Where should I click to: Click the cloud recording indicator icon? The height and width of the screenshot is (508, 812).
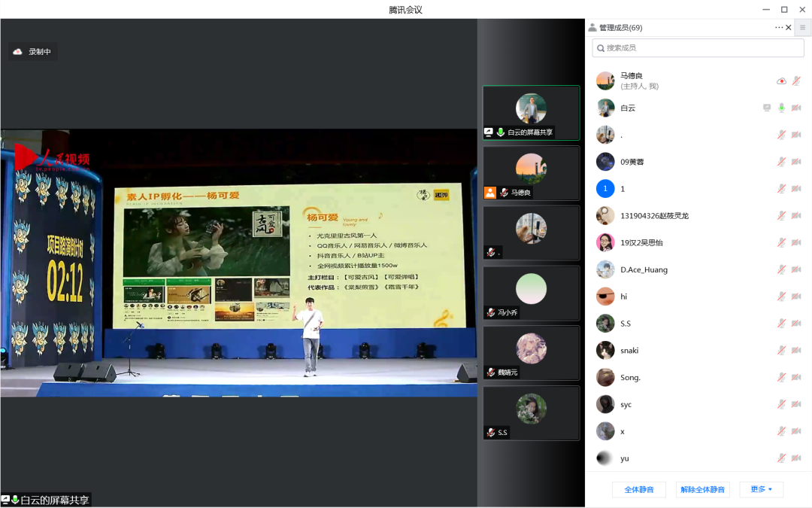point(17,52)
